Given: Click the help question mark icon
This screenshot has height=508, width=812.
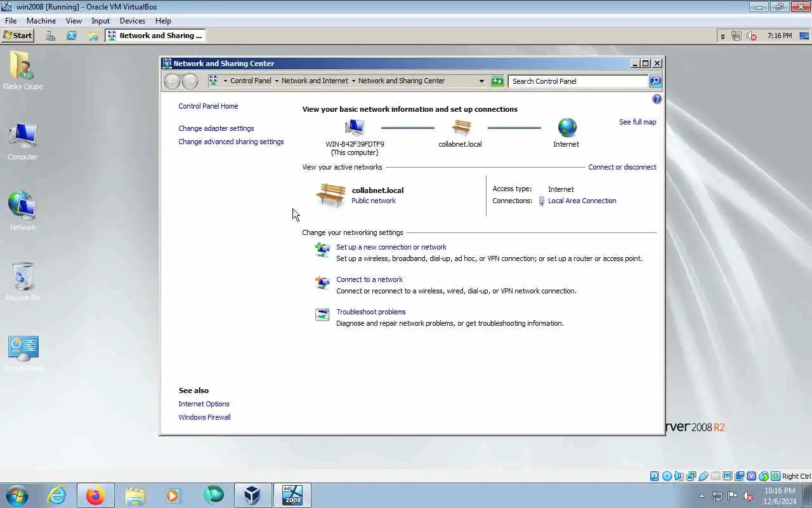Looking at the screenshot, I should (657, 99).
